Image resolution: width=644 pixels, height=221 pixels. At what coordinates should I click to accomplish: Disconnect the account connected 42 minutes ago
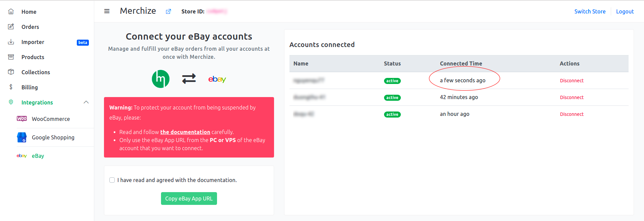tap(572, 97)
